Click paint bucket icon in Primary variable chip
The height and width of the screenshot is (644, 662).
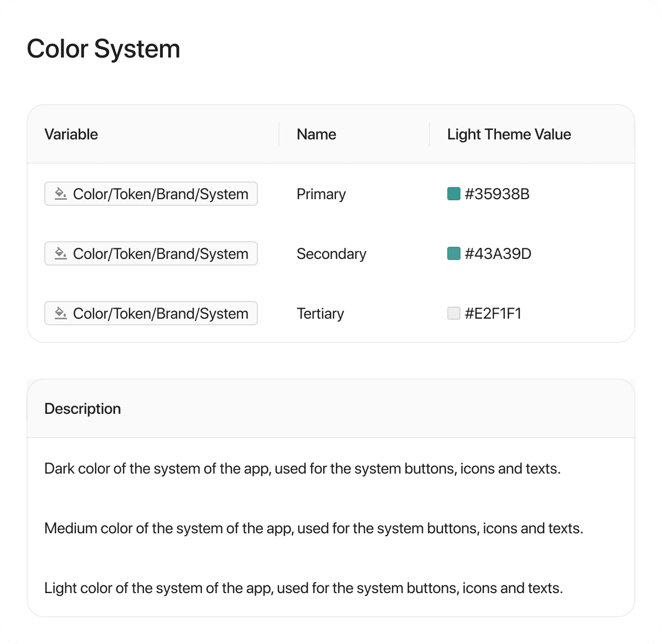coord(60,194)
